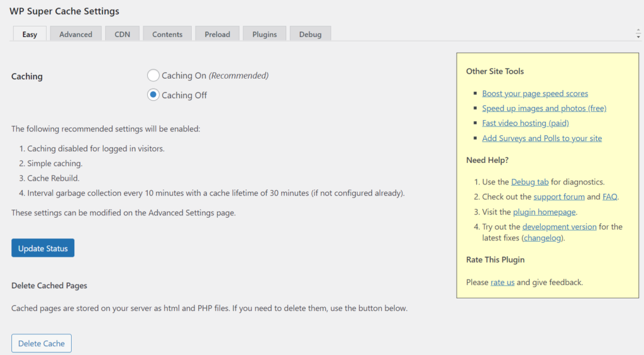The image size is (644, 355).
Task: Follow 'Speed up images and photos (free)' link
Action: (x=544, y=108)
